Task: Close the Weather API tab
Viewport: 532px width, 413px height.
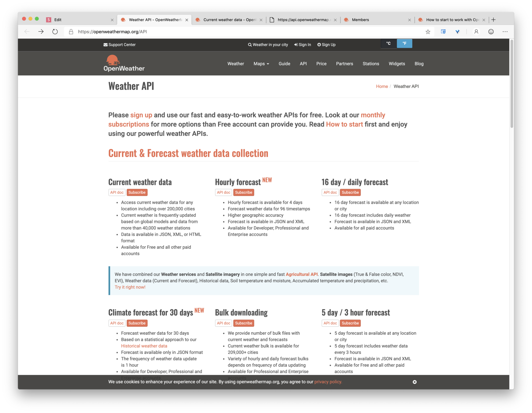Action: click(x=187, y=20)
